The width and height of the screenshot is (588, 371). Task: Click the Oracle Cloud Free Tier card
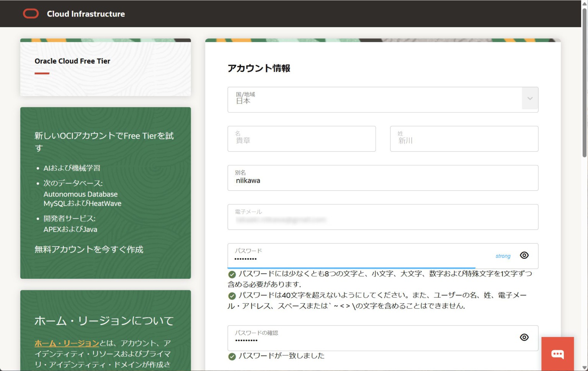click(x=105, y=67)
